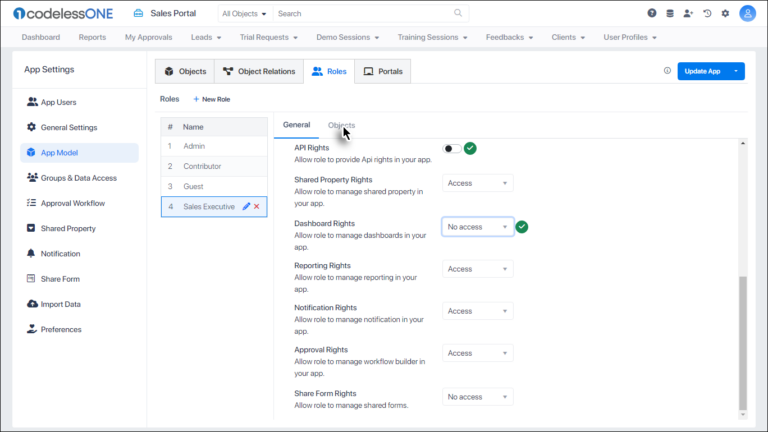Open the Share Form Rights dropdown
The height and width of the screenshot is (432, 768).
[x=477, y=397]
